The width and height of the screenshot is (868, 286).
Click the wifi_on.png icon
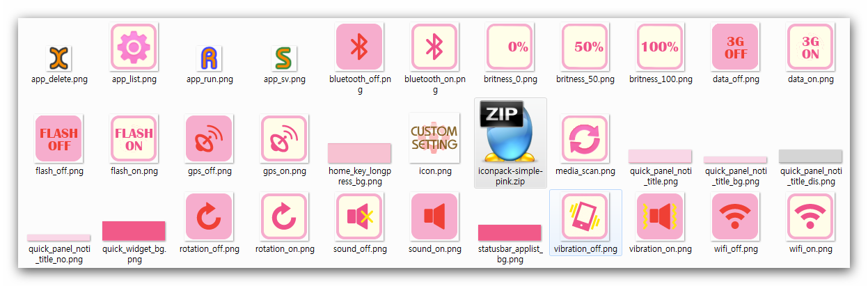click(x=810, y=216)
